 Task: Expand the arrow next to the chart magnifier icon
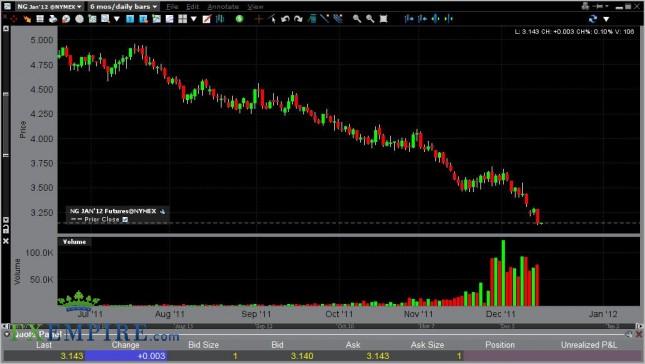[x=117, y=19]
